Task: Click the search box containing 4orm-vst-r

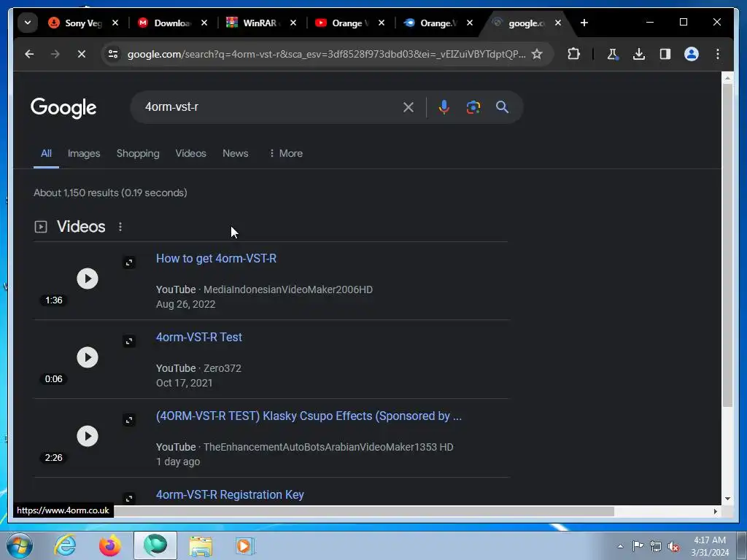Action: pyautogui.click(x=267, y=107)
